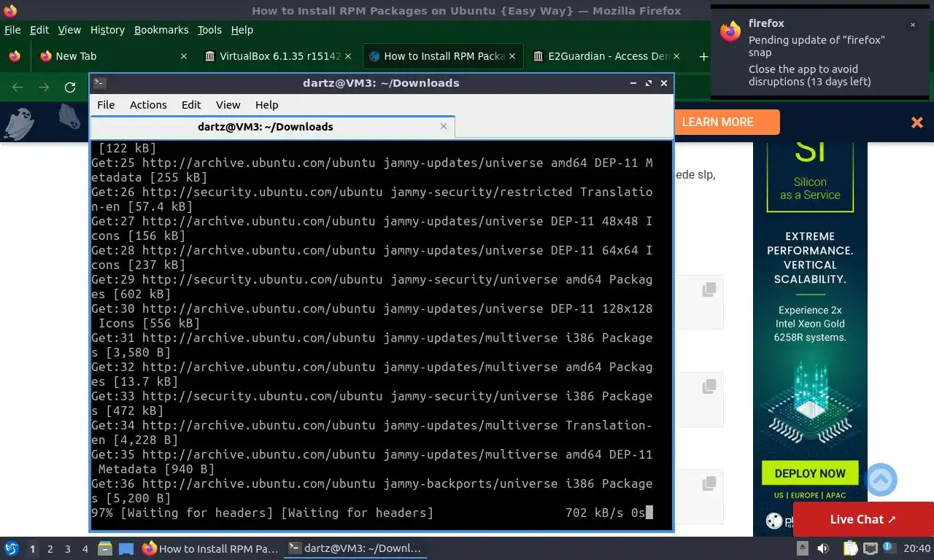This screenshot has width=934, height=560.
Task: Open Firefox View menu
Action: [x=69, y=30]
